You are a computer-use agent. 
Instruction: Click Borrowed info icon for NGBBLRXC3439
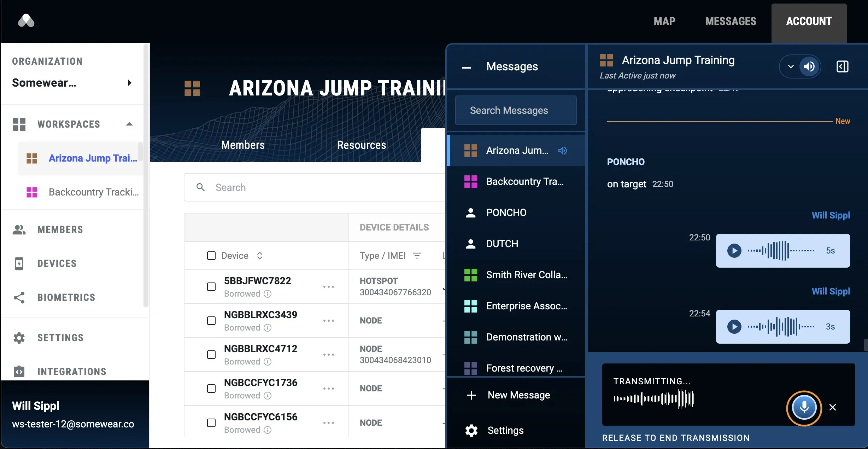point(268,328)
